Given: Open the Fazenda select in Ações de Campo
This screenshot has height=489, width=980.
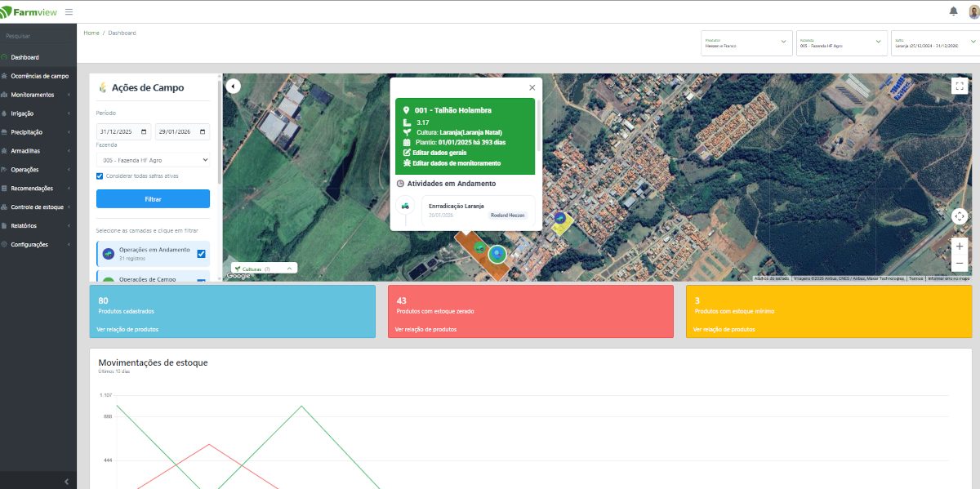Looking at the screenshot, I should [x=153, y=160].
